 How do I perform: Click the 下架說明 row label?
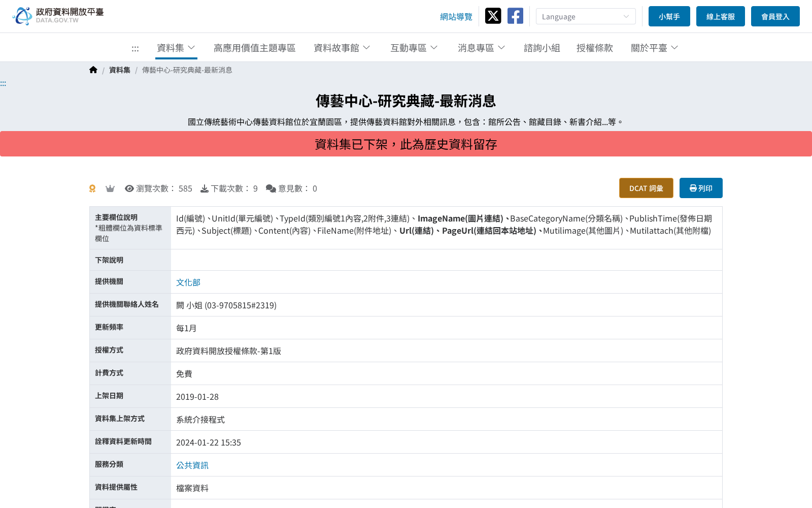109,260
